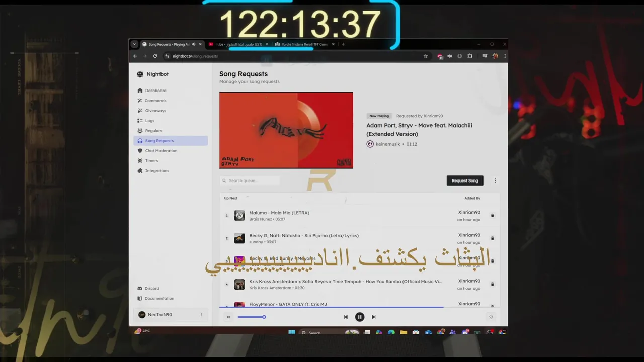Pause the current song
644x362 pixels.
[360, 317]
